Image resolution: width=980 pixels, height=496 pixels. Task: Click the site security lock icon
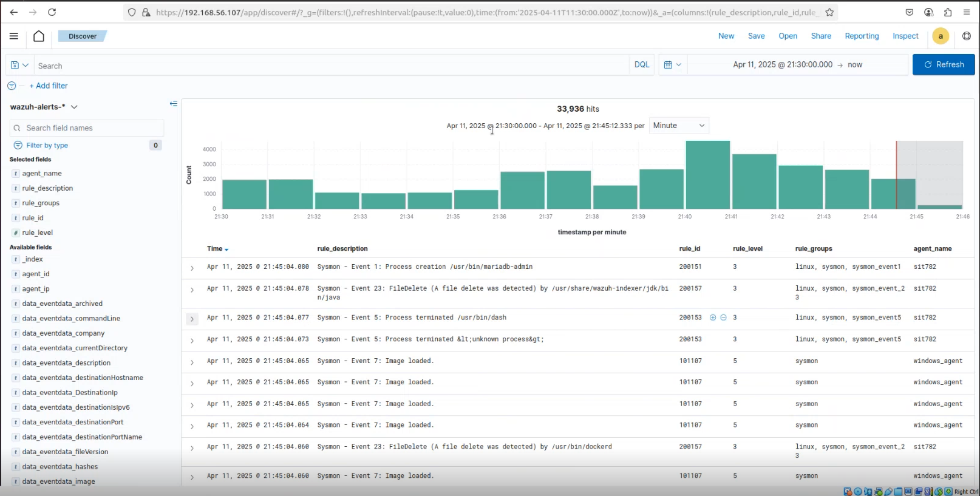146,12
